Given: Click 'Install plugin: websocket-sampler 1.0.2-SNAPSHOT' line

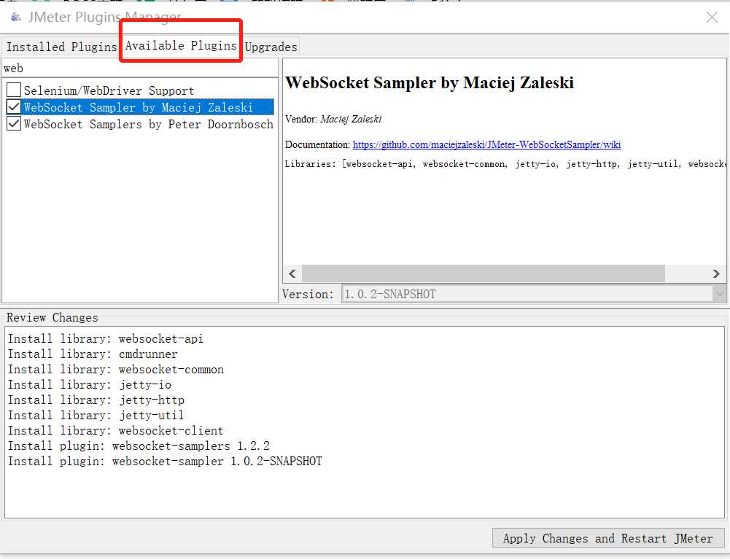Looking at the screenshot, I should coord(165,461).
